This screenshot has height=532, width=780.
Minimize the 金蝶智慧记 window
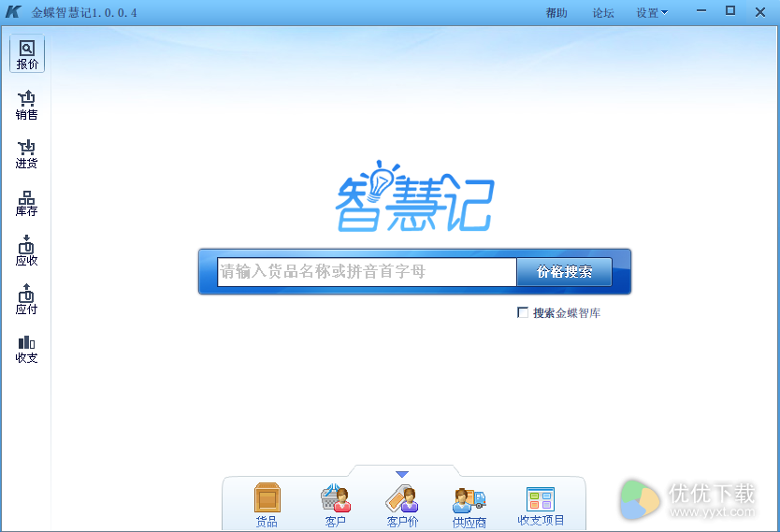point(701,11)
